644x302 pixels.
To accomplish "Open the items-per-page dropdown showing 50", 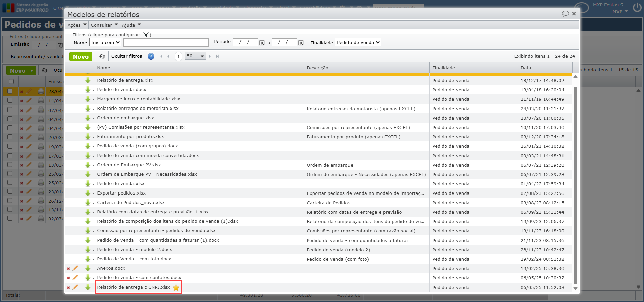I will (195, 56).
